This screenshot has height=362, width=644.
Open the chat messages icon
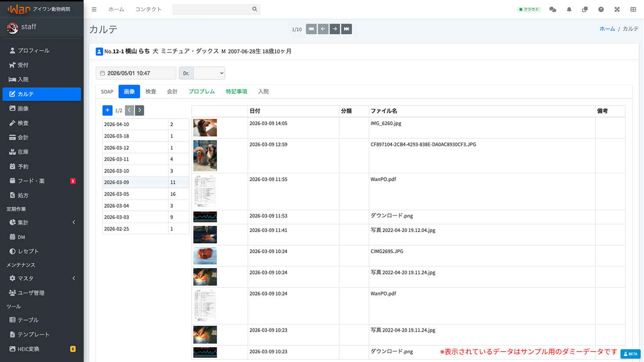552,9
